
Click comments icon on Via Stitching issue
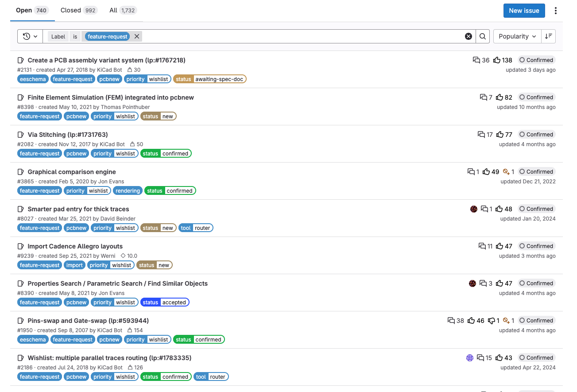pos(481,135)
